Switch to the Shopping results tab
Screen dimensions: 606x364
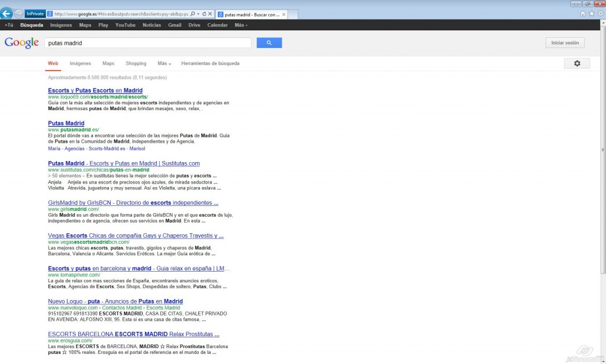(136, 63)
